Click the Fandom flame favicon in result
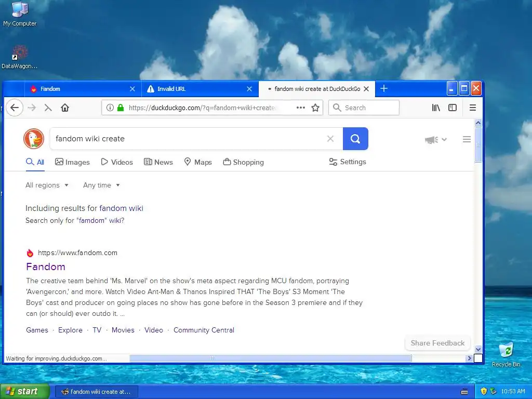532x399 pixels. (x=30, y=253)
